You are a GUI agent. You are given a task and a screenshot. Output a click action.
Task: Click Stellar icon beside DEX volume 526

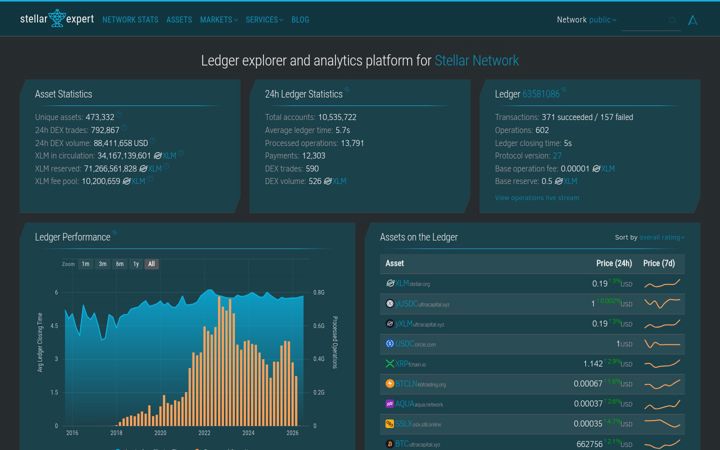(x=327, y=181)
